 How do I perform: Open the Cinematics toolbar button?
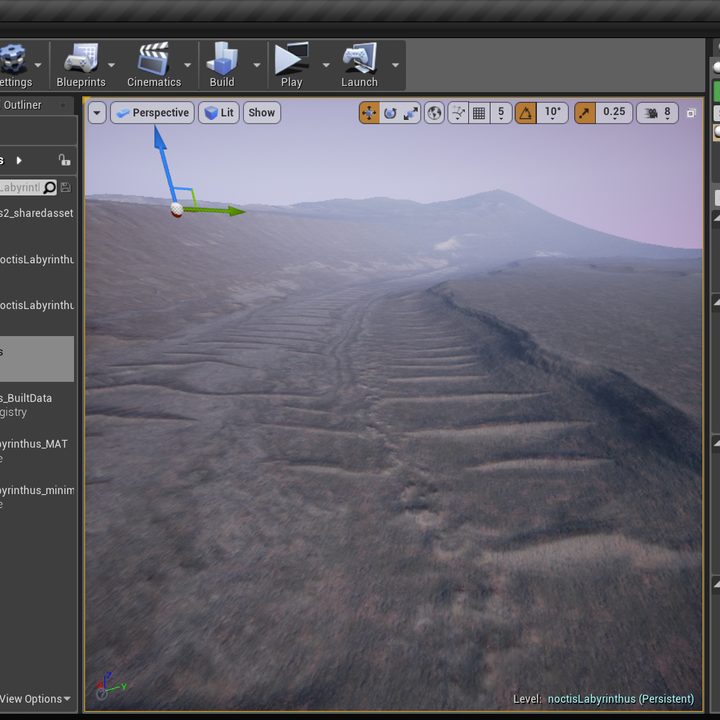coord(154,65)
